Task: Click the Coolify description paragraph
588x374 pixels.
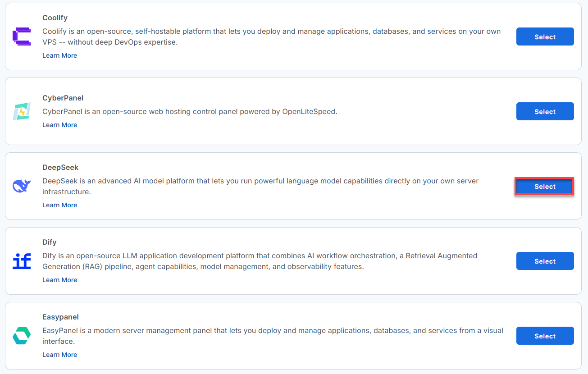Action: tap(272, 37)
